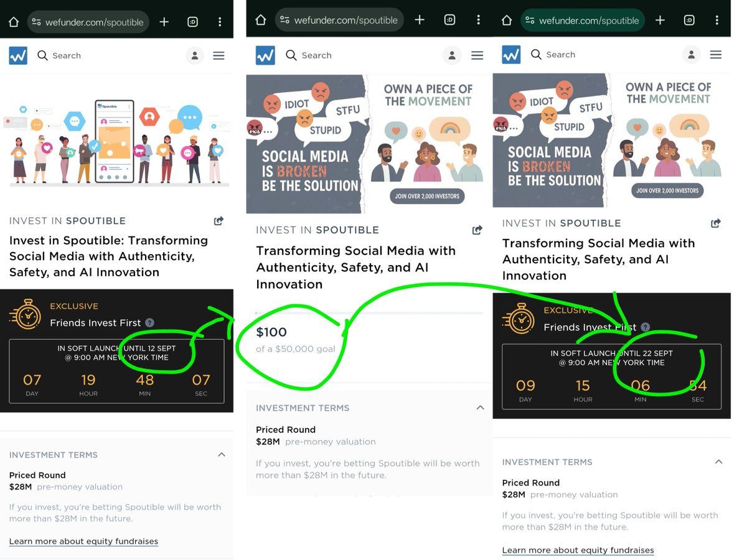Click Friends Invest First help icon, right screenshot

[645, 327]
